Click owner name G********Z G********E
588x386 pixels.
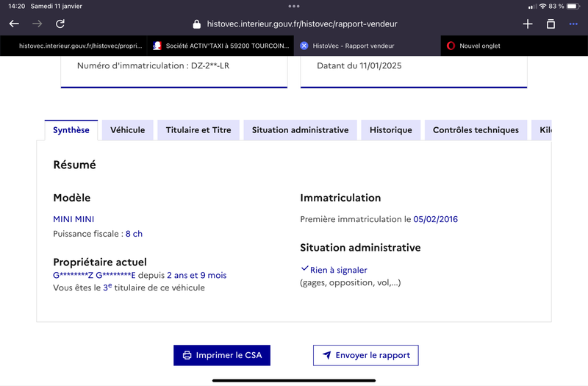94,275
